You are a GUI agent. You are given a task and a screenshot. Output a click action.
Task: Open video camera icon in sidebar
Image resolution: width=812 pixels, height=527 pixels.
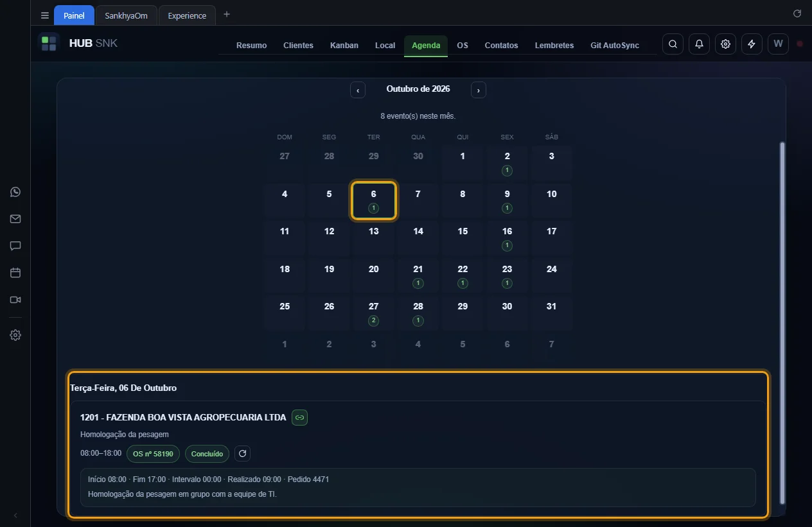coord(15,300)
